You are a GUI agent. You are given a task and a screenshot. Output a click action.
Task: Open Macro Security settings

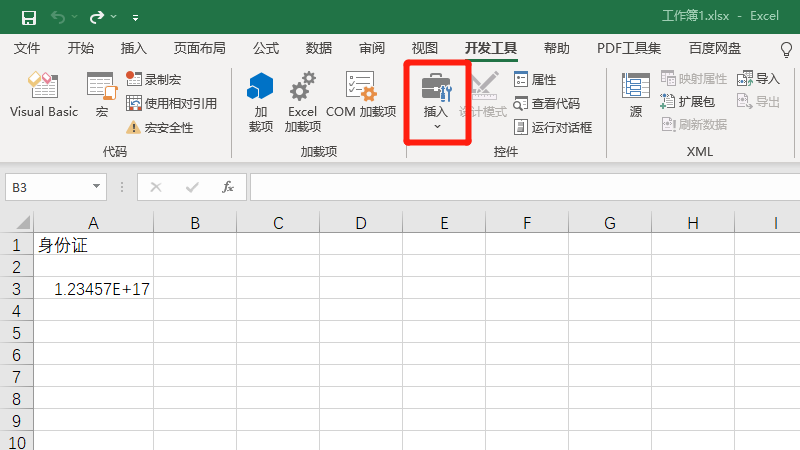(160, 127)
